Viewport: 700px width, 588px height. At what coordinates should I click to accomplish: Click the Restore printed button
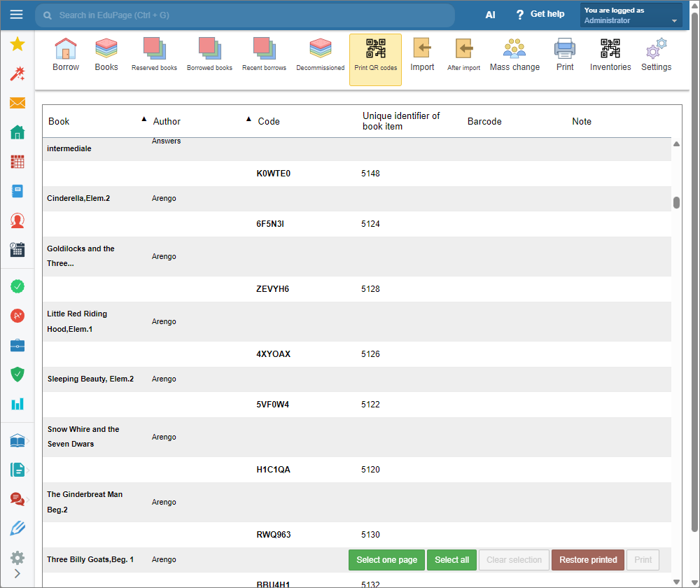(587, 560)
